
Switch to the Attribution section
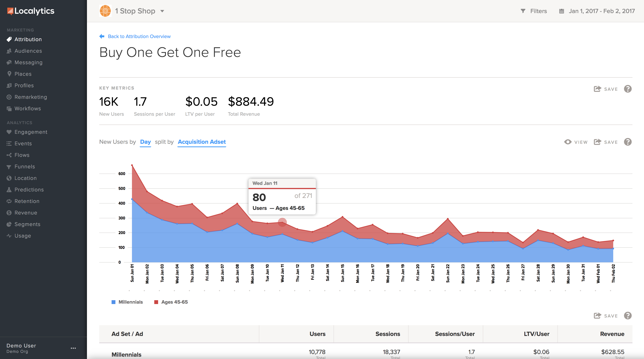(x=28, y=39)
